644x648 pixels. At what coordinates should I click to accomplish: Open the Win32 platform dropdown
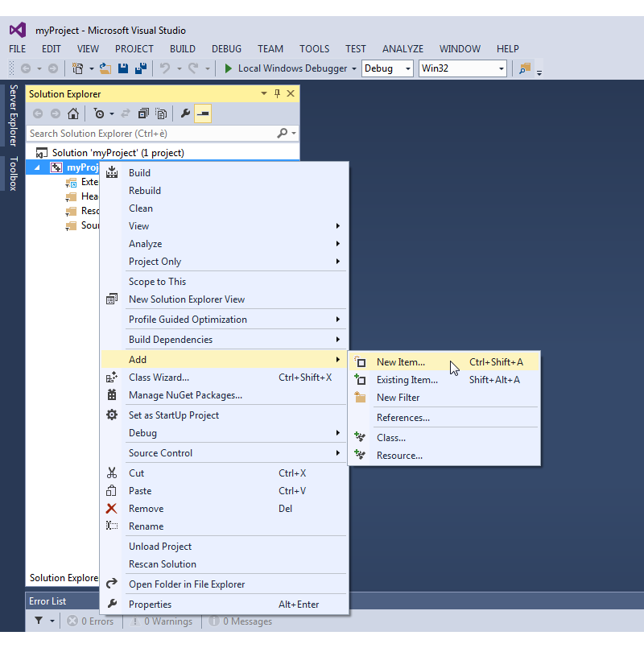click(x=463, y=68)
